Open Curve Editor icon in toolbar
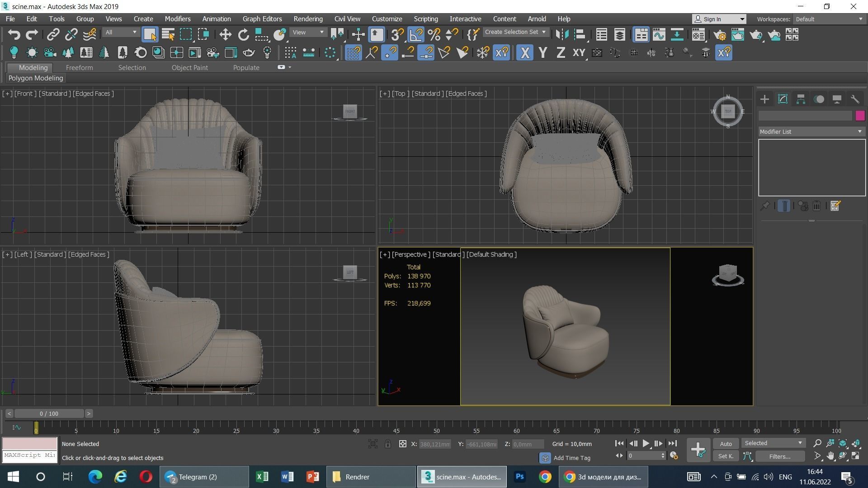Viewport: 868px width, 488px height. (x=659, y=35)
